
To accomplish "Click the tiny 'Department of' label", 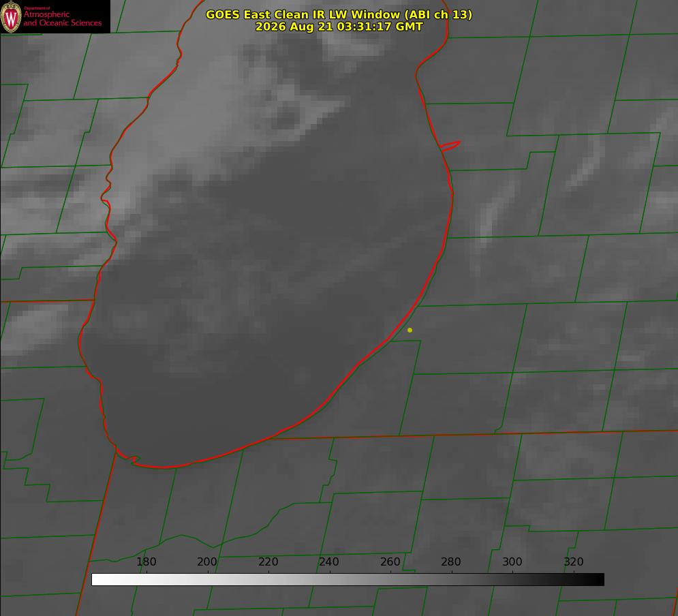I will pyautogui.click(x=37, y=8).
